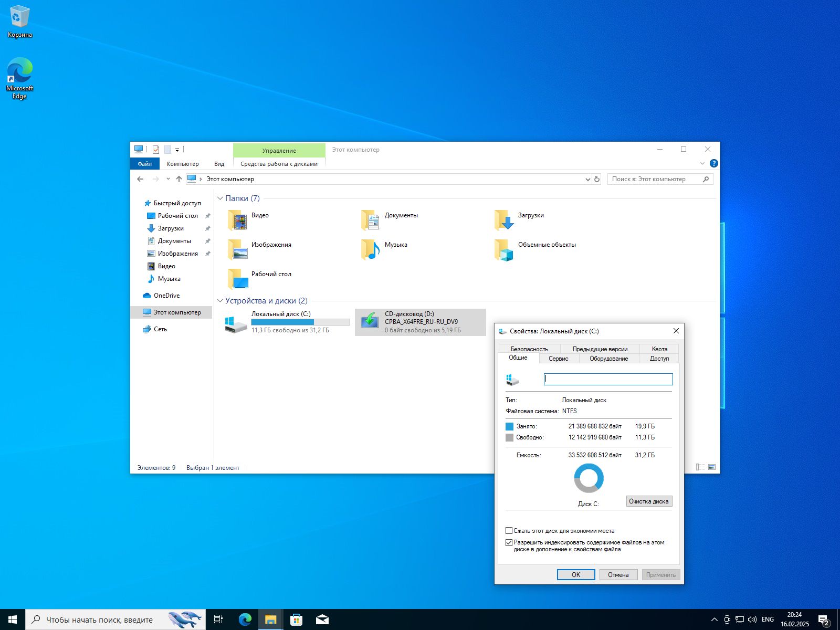Click the Task View taskbar icon
The width and height of the screenshot is (840, 630).
217,619
